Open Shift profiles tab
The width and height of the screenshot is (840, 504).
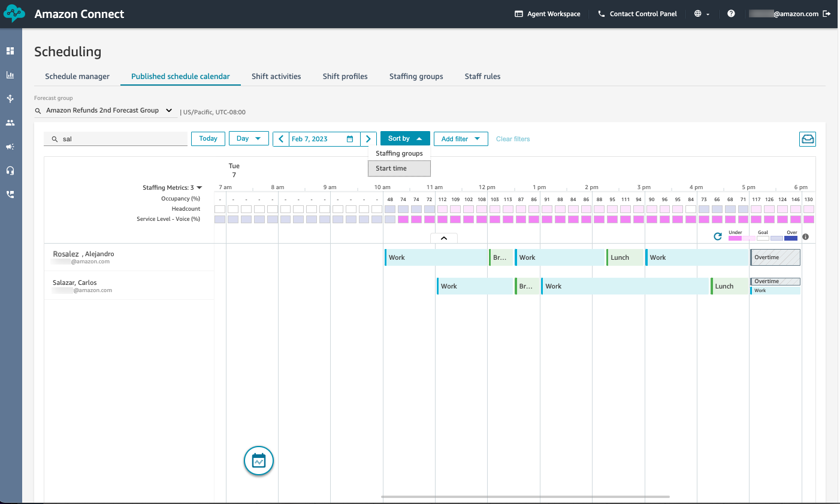pos(345,77)
